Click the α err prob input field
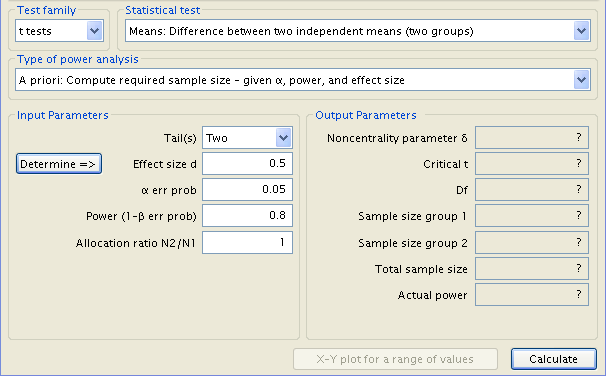 click(247, 189)
